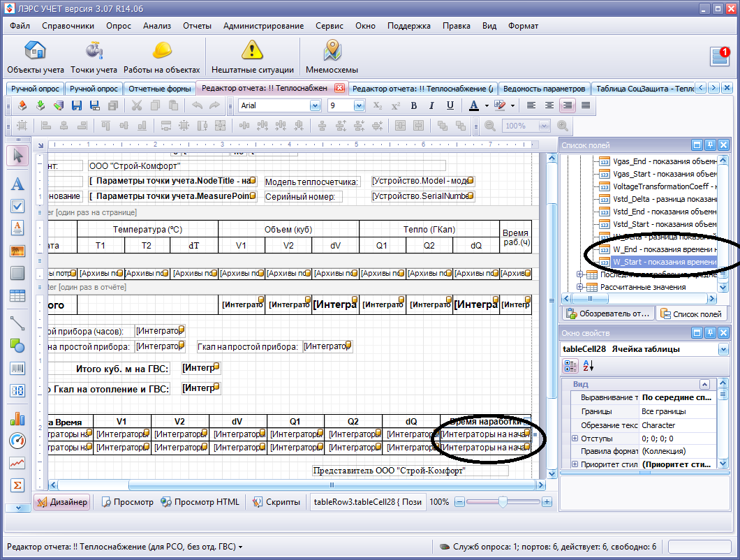The height and width of the screenshot is (560, 740).
Task: Save the report with floppy icon
Action: 77,105
